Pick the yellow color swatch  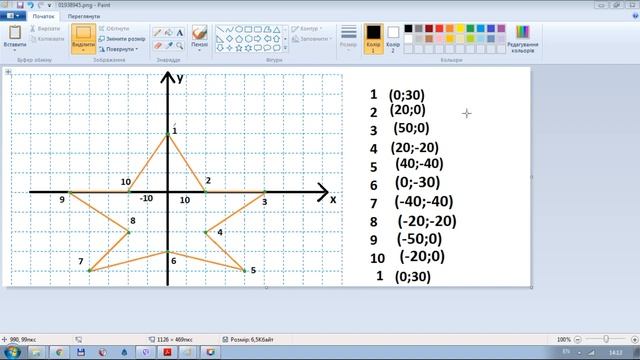click(x=460, y=28)
